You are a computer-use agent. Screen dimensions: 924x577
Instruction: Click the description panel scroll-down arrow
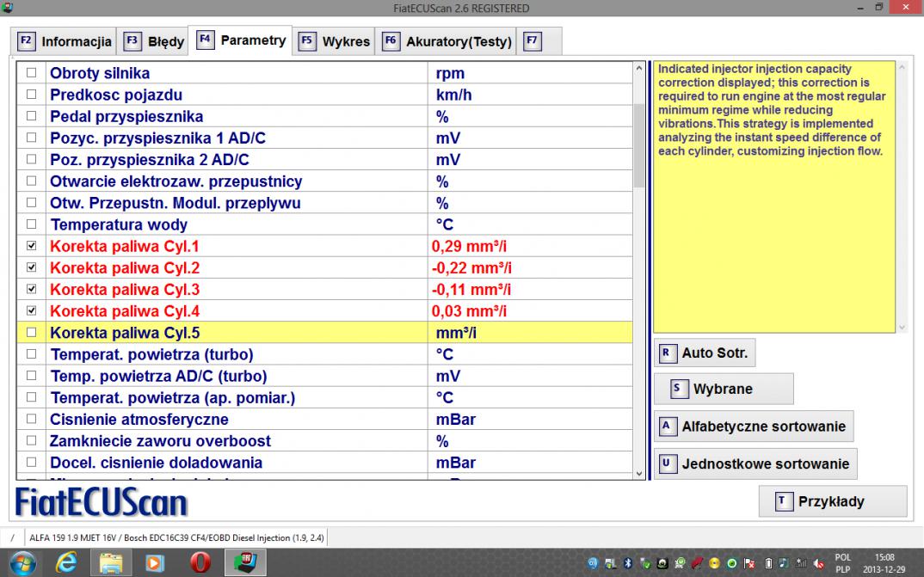pyautogui.click(x=902, y=328)
